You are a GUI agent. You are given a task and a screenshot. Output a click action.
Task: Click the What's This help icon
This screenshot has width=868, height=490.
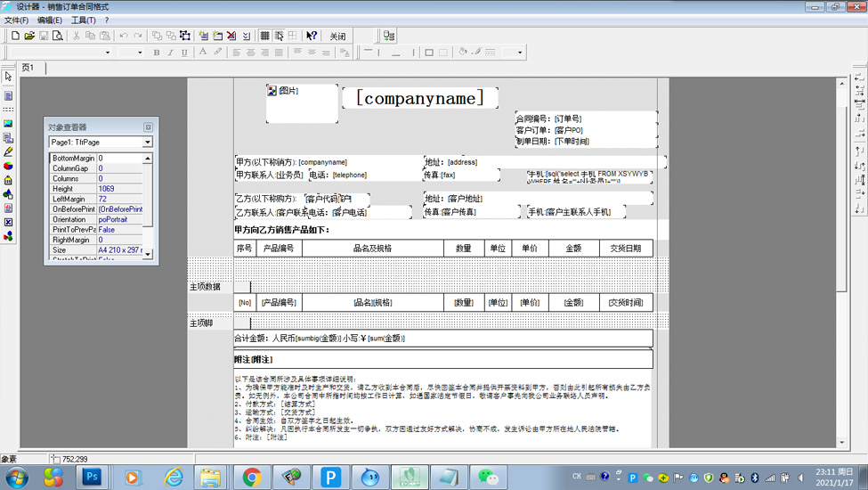312,36
